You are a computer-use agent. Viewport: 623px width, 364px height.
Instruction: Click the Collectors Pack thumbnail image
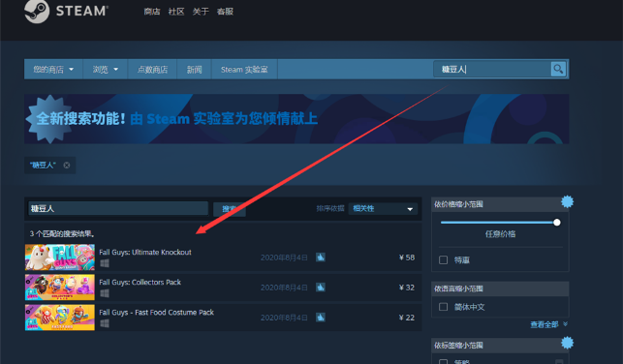pyautogui.click(x=60, y=287)
